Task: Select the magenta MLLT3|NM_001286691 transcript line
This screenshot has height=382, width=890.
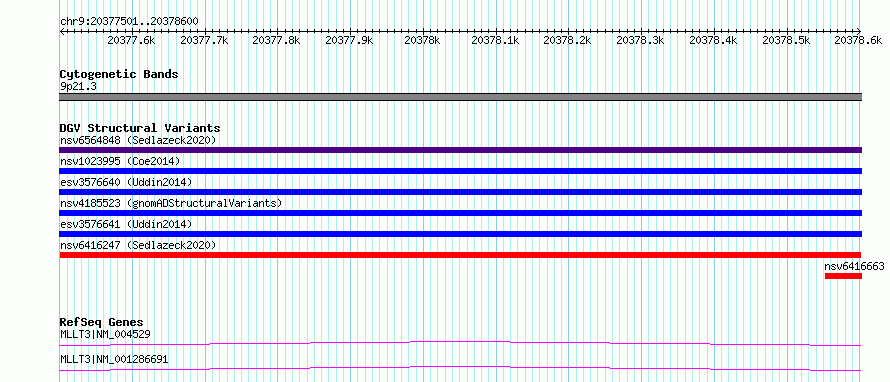Action: tap(461, 368)
